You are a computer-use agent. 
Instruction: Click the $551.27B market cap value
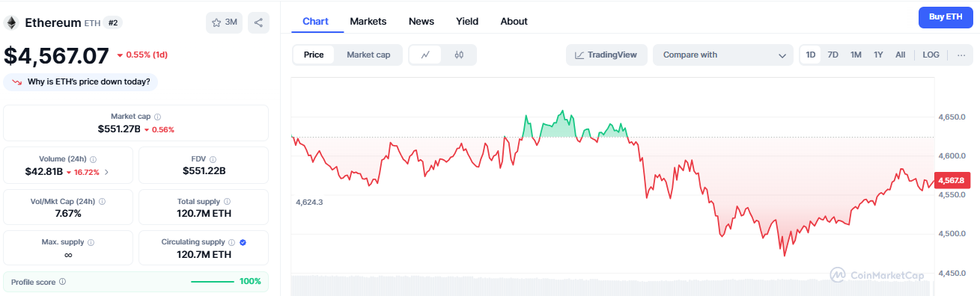point(119,129)
